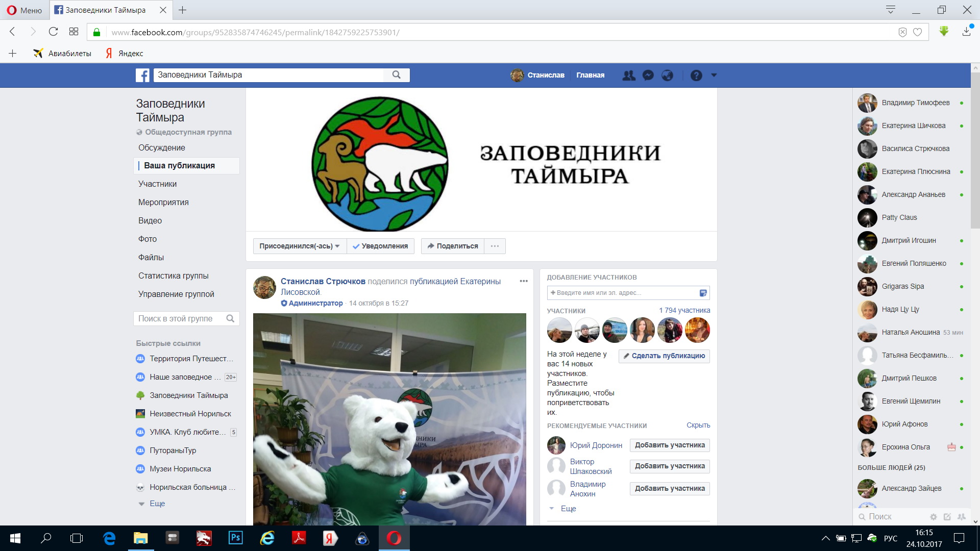This screenshot has width=980, height=551.
Task: Open Photoshop from the taskbar
Action: (x=235, y=538)
